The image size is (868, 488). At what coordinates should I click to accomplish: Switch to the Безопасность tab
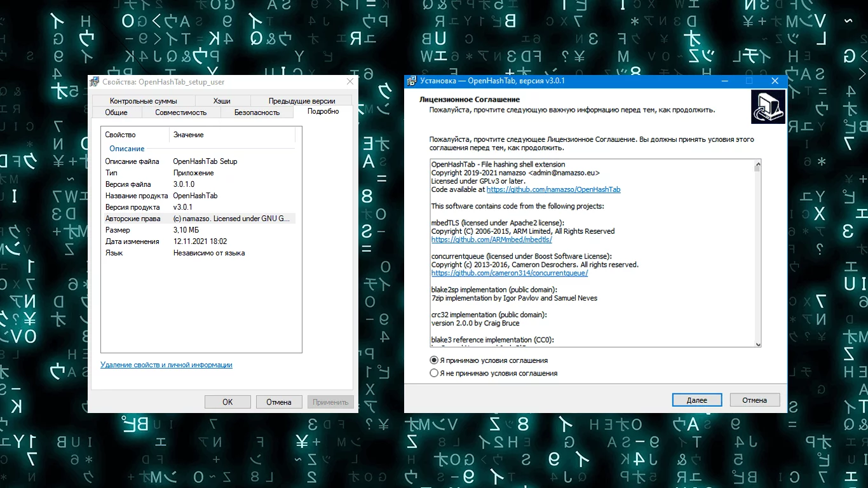257,112
